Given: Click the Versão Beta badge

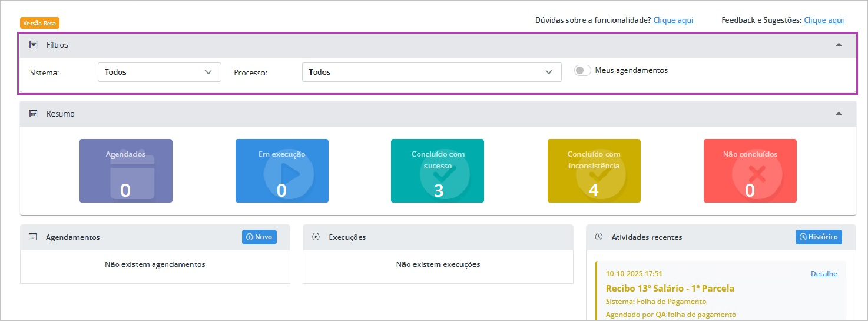Looking at the screenshot, I should tap(40, 23).
